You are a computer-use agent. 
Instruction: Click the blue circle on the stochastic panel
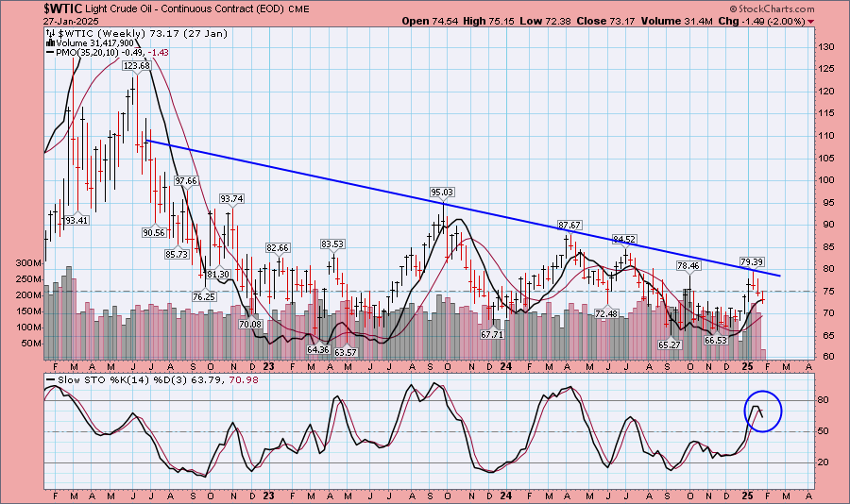(762, 411)
